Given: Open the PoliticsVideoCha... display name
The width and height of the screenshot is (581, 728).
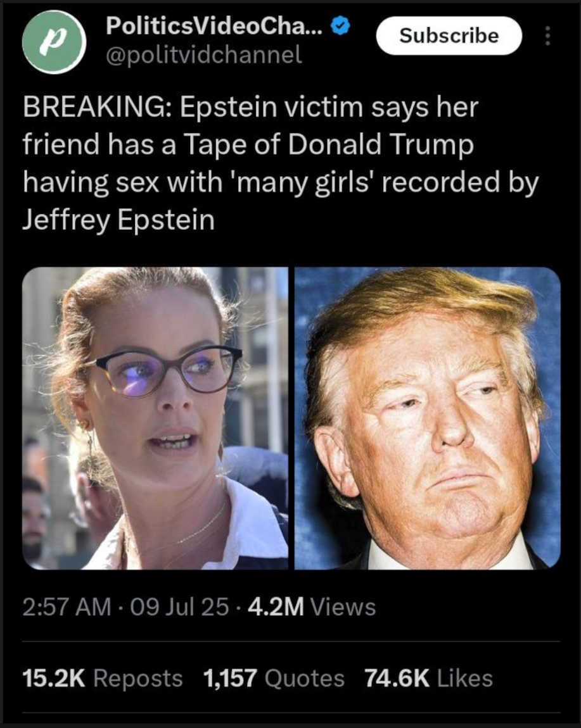Looking at the screenshot, I should pos(214,25).
